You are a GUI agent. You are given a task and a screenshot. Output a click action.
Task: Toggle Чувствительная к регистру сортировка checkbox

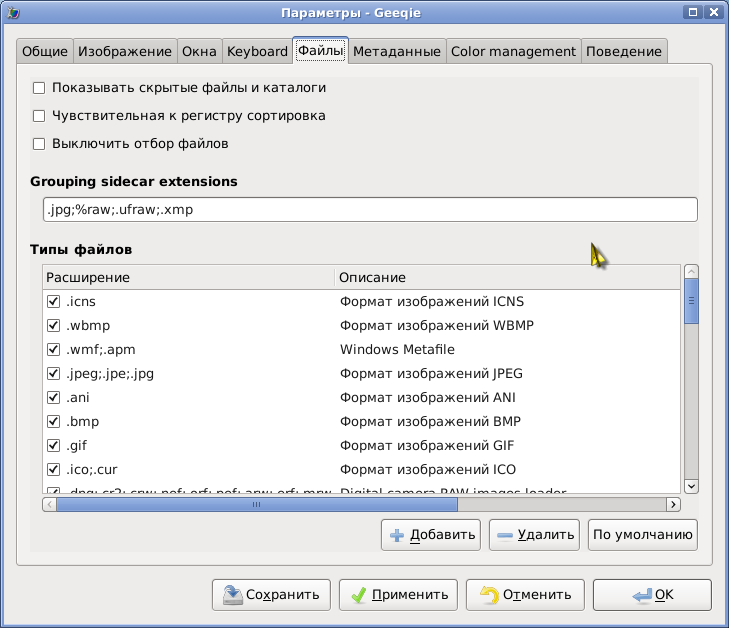point(39,116)
